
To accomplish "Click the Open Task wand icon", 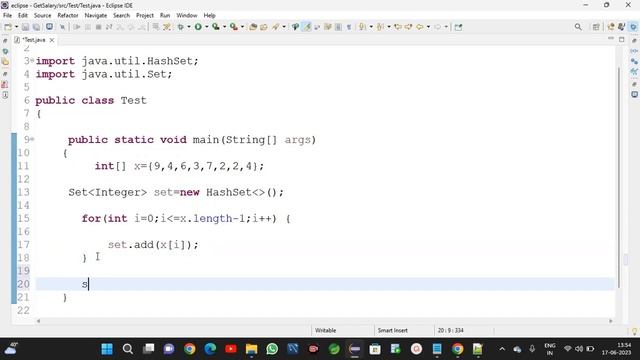I will [x=276, y=27].
